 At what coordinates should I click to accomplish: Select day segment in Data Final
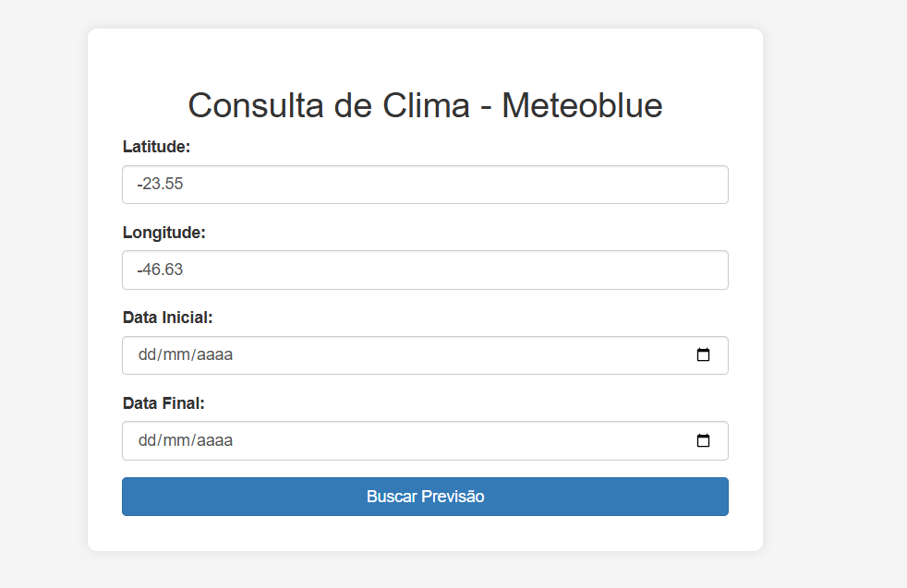pyautogui.click(x=146, y=440)
